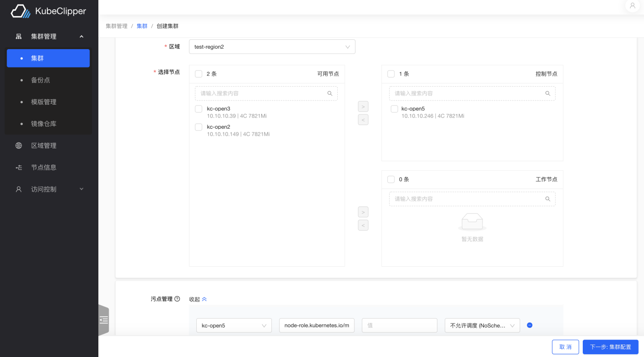Click the 节点信息 node info icon

pos(19,168)
